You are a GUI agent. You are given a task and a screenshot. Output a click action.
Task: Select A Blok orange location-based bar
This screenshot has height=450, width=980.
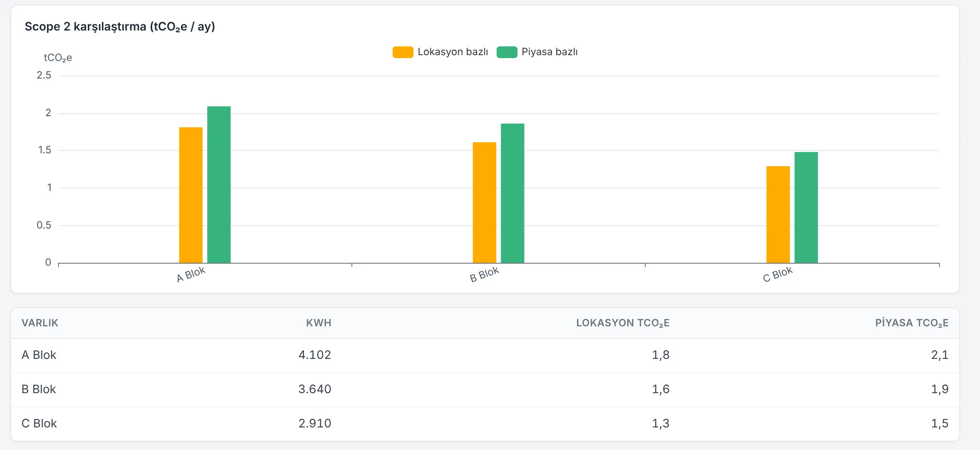(191, 195)
